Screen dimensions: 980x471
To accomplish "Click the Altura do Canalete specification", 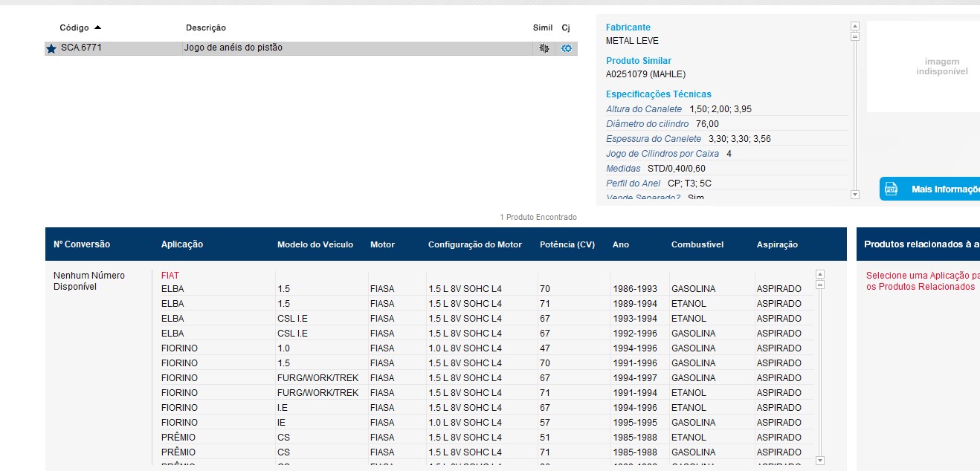I will click(x=727, y=109).
